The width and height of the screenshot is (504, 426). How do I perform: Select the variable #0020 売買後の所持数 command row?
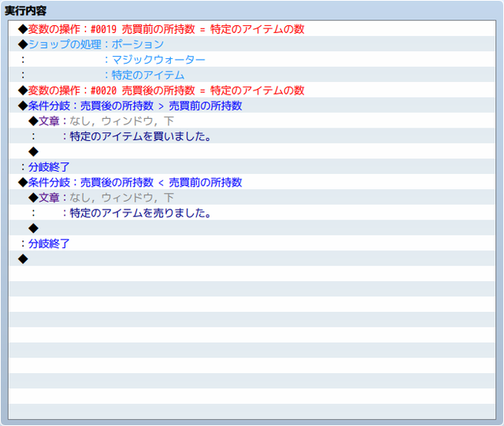click(252, 91)
